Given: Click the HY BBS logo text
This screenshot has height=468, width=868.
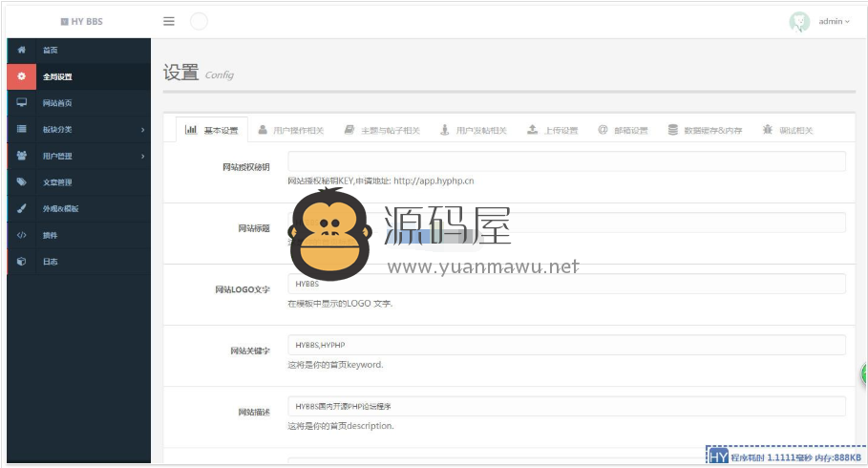Looking at the screenshot, I should (x=82, y=21).
